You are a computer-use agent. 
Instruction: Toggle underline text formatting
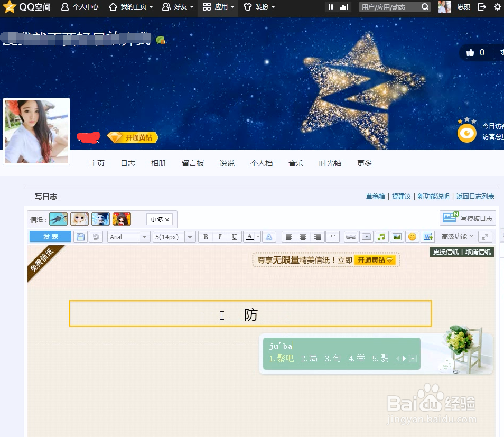tap(234, 237)
